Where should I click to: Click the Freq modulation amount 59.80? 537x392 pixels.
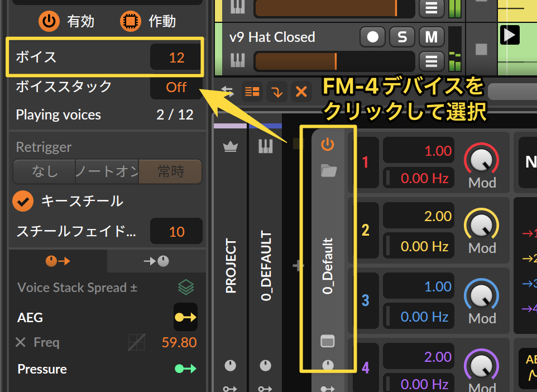click(179, 342)
